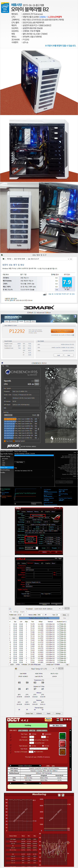This screenshot has width=78, height=868.
Task: Click XS Bench button in Real Temp
Action: 39,713
